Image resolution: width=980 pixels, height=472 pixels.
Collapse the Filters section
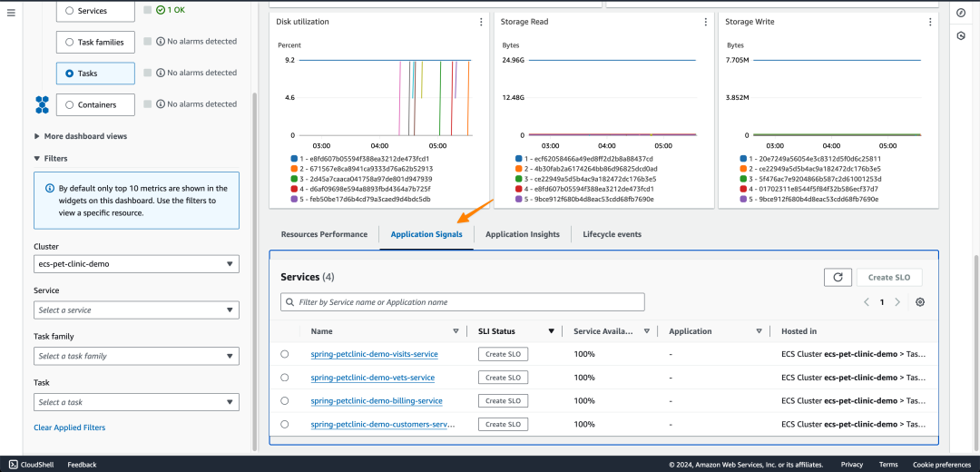(x=51, y=159)
